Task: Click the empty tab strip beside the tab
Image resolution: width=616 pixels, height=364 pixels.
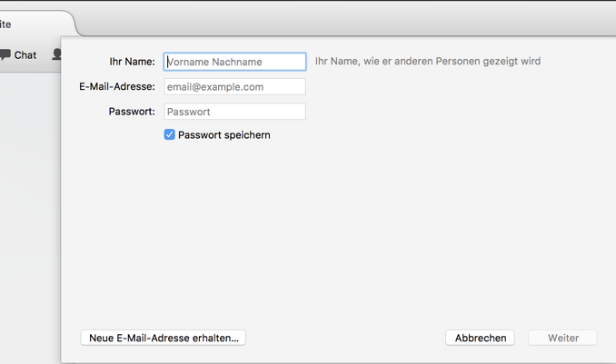Action: click(346, 20)
